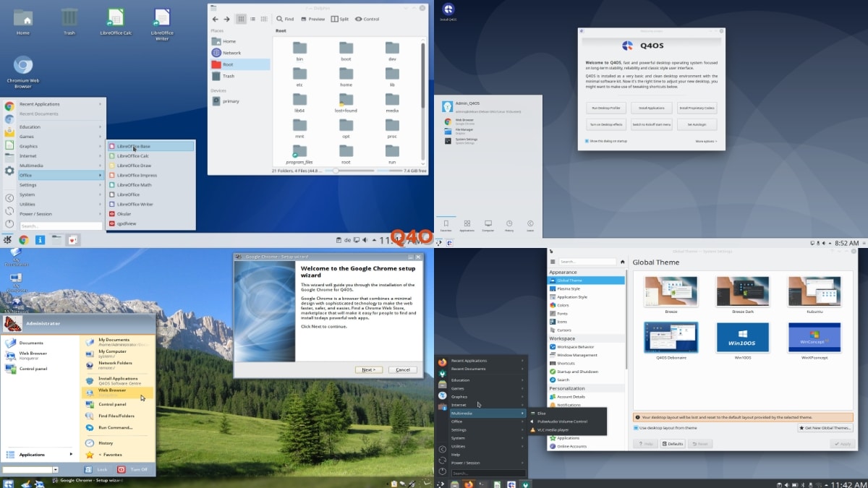
Task: Select Kubuntu global theme thumbnail
Action: (814, 291)
